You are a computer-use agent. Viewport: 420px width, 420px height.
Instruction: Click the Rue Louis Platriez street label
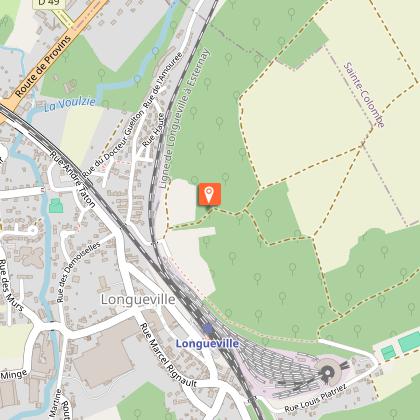tap(316, 398)
